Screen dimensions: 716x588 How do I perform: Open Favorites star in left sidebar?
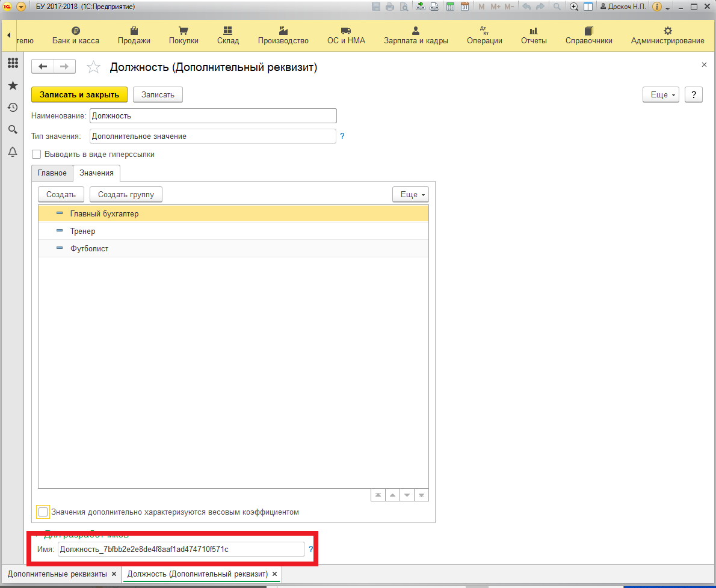13,85
